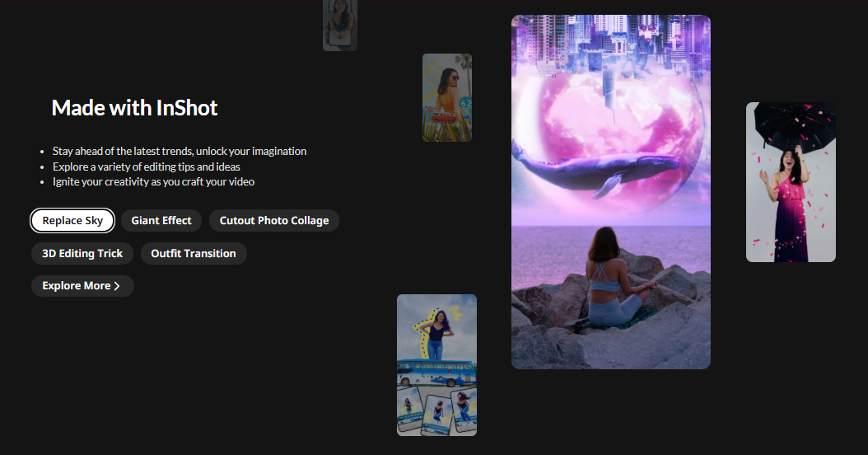Click the Explore More button
The image size is (868, 455).
82,286
